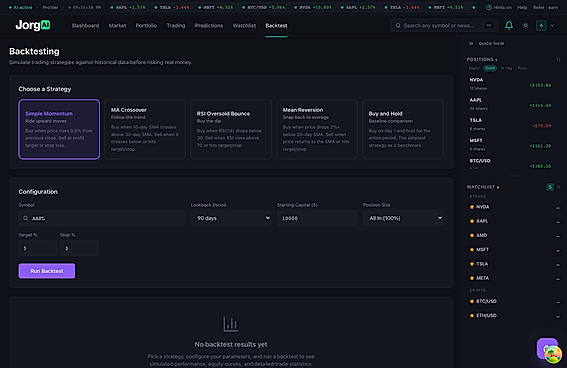Toggle the AMD watchlist star
567x368 pixels.
coord(472,235)
